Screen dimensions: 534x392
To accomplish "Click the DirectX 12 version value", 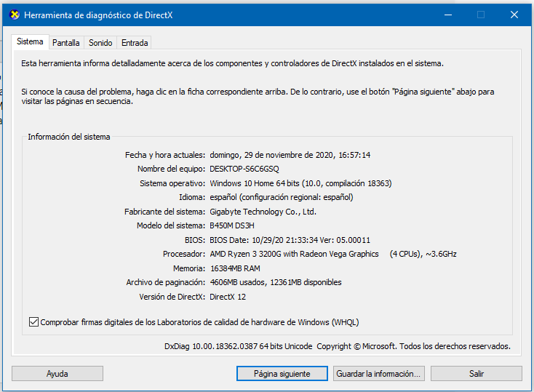I will click(228, 297).
